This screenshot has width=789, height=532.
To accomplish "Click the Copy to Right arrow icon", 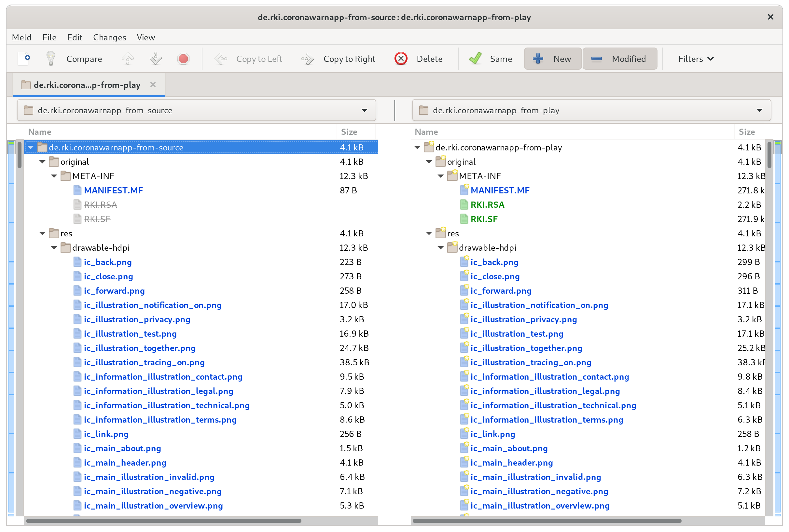I will pyautogui.click(x=308, y=59).
